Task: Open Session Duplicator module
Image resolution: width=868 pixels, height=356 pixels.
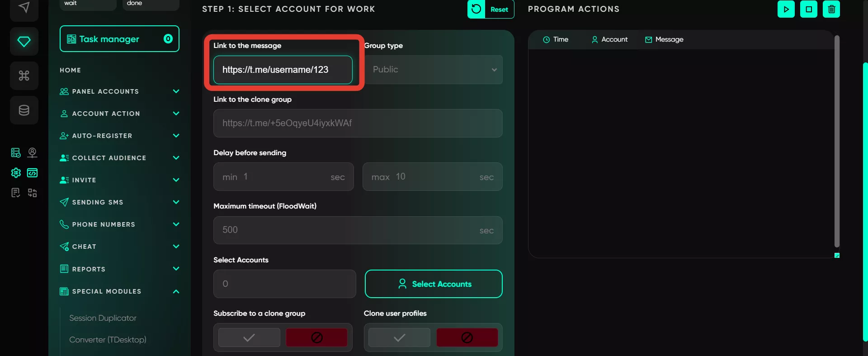Action: point(103,318)
